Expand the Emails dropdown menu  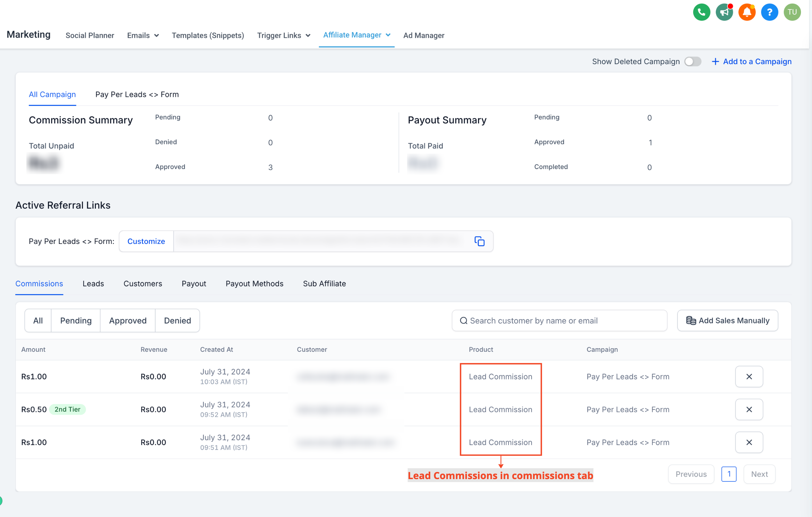[143, 35]
